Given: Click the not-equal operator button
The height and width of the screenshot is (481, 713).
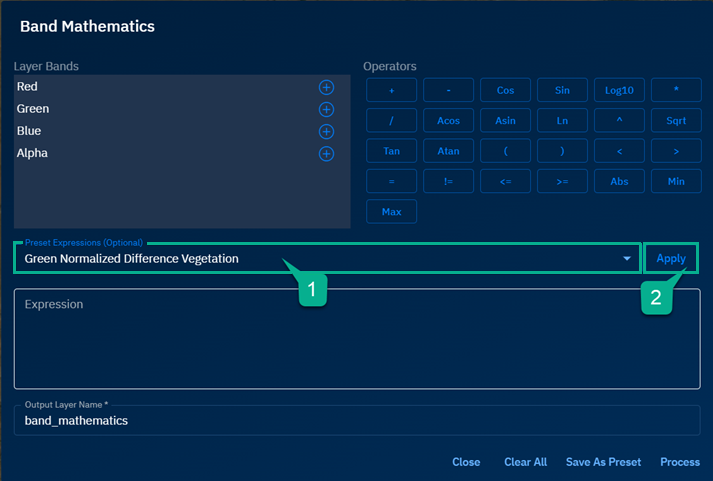Looking at the screenshot, I should [x=448, y=182].
